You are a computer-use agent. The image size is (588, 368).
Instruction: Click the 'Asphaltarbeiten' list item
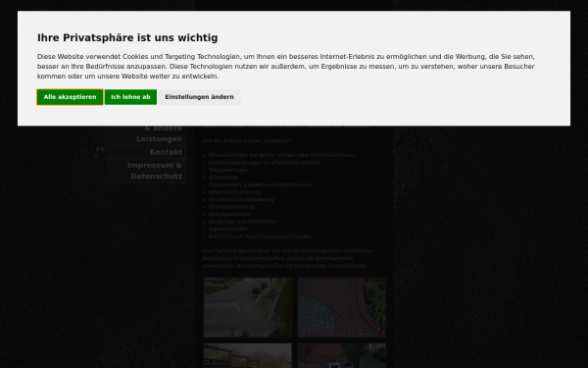point(228,229)
